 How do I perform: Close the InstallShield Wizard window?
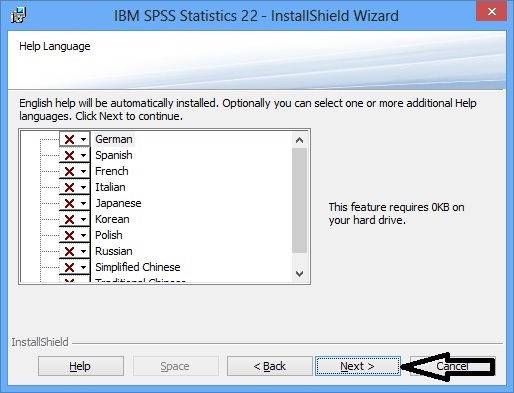491,12
